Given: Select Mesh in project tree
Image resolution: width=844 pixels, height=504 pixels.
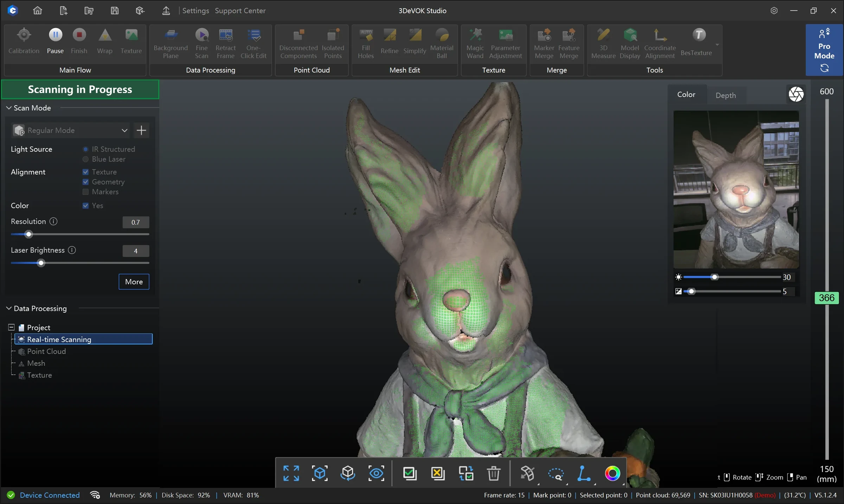Looking at the screenshot, I should [36, 363].
